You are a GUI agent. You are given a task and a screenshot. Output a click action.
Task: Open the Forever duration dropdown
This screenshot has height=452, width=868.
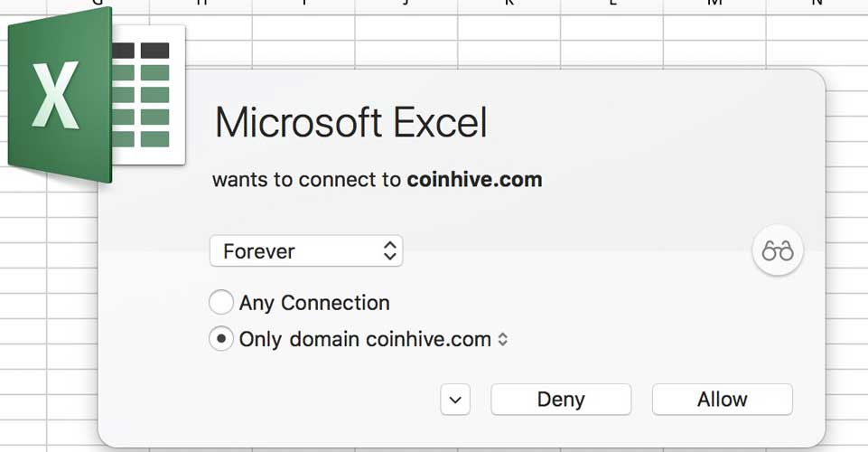click(305, 251)
